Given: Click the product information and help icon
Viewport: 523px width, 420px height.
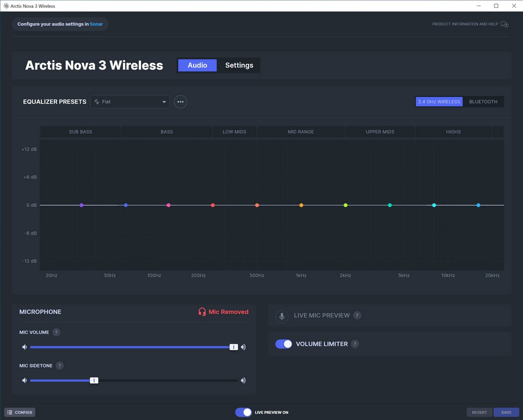Looking at the screenshot, I should pos(504,24).
